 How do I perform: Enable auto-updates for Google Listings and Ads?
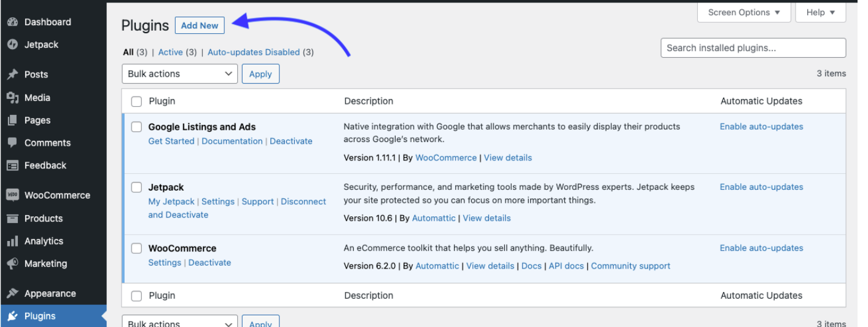[x=761, y=127]
